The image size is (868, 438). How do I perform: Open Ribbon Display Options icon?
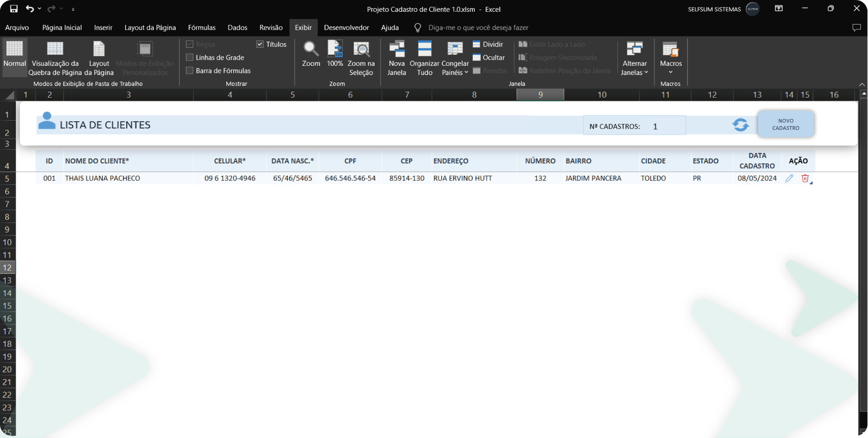779,9
